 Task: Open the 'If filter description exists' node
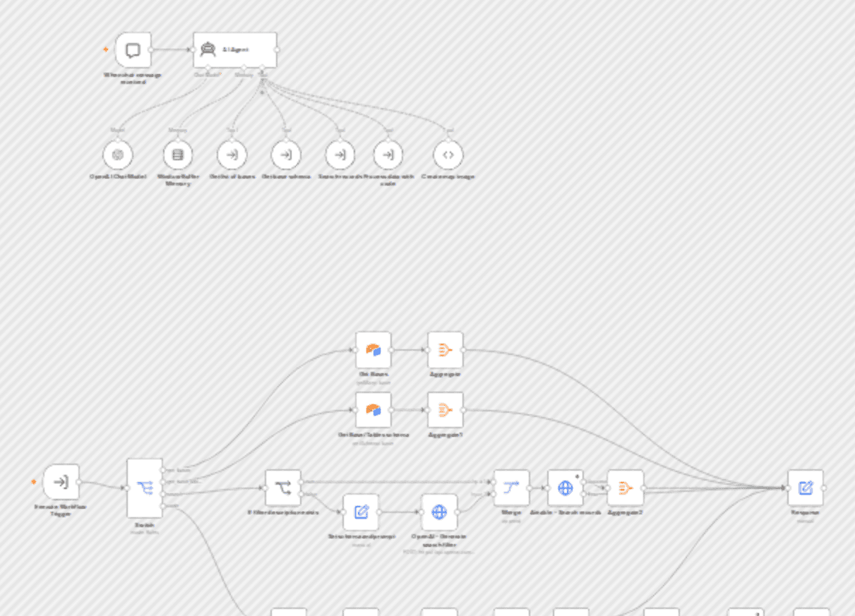[283, 488]
